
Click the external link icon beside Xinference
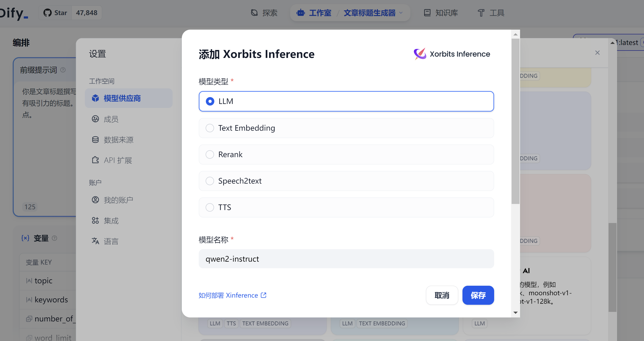tap(263, 295)
